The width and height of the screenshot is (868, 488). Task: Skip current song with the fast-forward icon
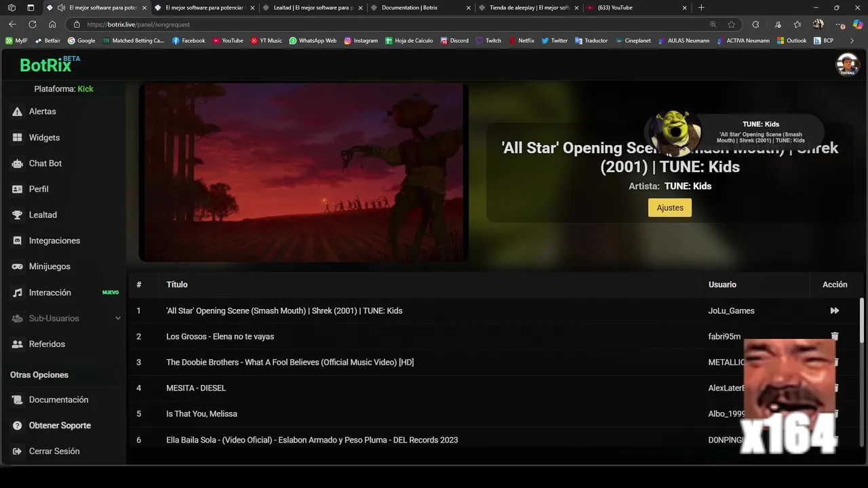click(835, 310)
